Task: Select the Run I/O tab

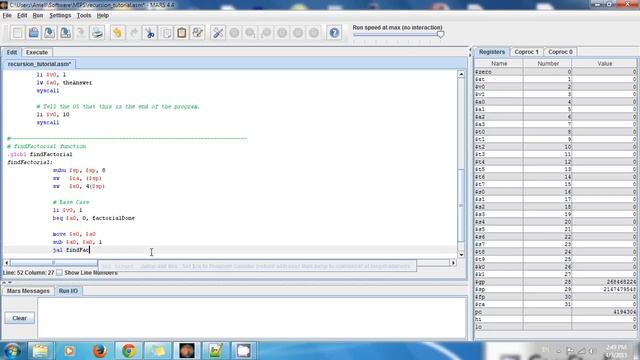Action: [68, 291]
